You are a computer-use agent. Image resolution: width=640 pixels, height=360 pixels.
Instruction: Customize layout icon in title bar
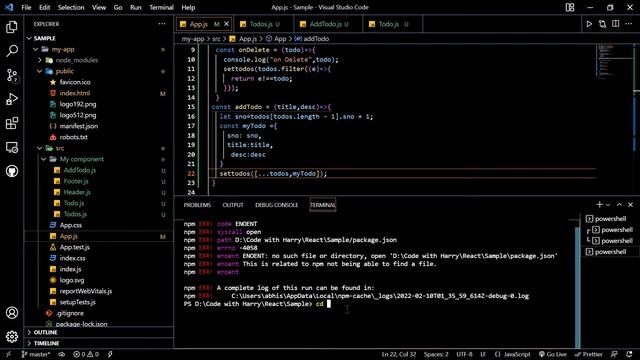click(570, 7)
